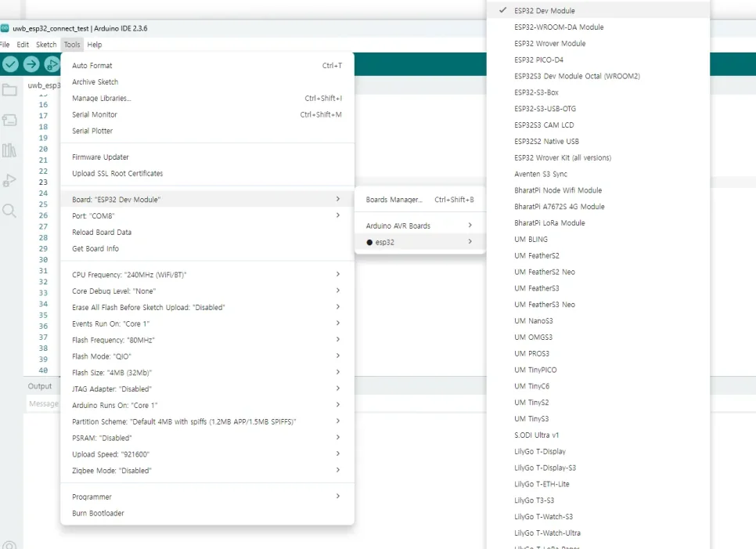Expand the Core Debug Level submenu
This screenshot has width=756, height=549.
(x=207, y=291)
